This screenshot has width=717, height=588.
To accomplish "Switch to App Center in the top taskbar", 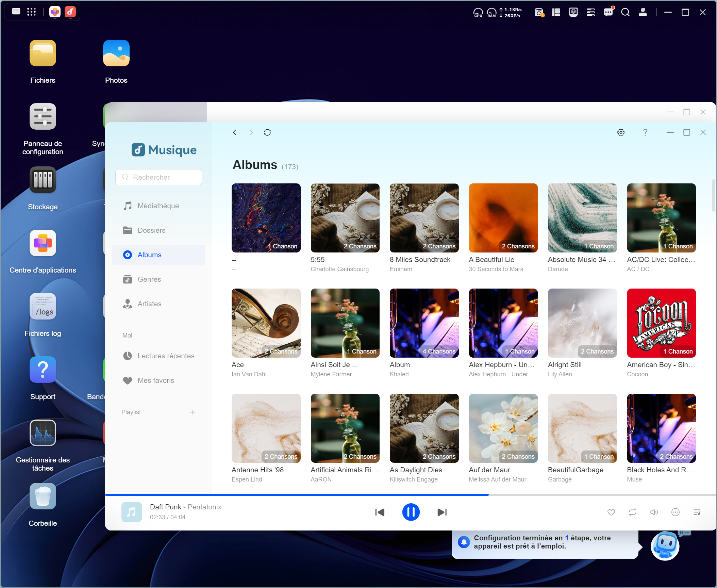I will pyautogui.click(x=55, y=12).
